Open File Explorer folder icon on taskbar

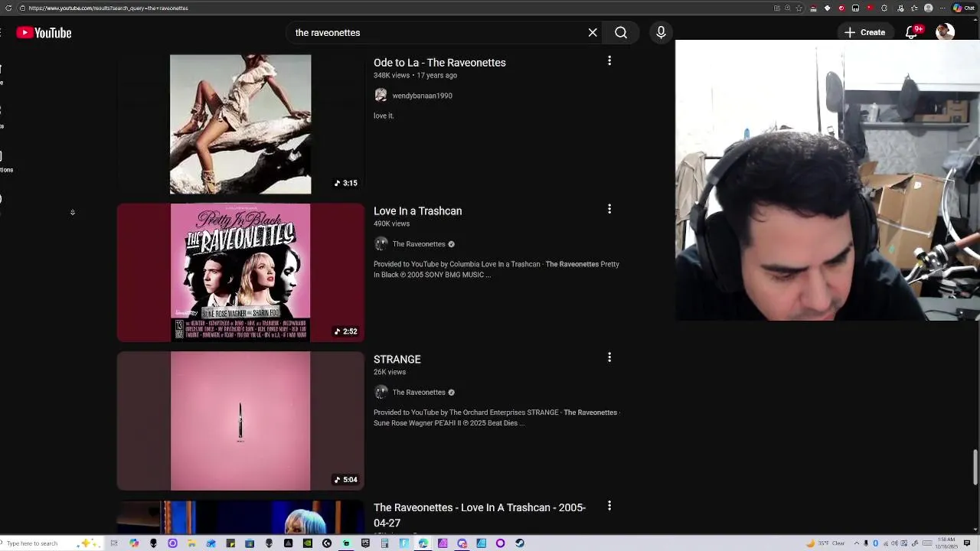[191, 543]
